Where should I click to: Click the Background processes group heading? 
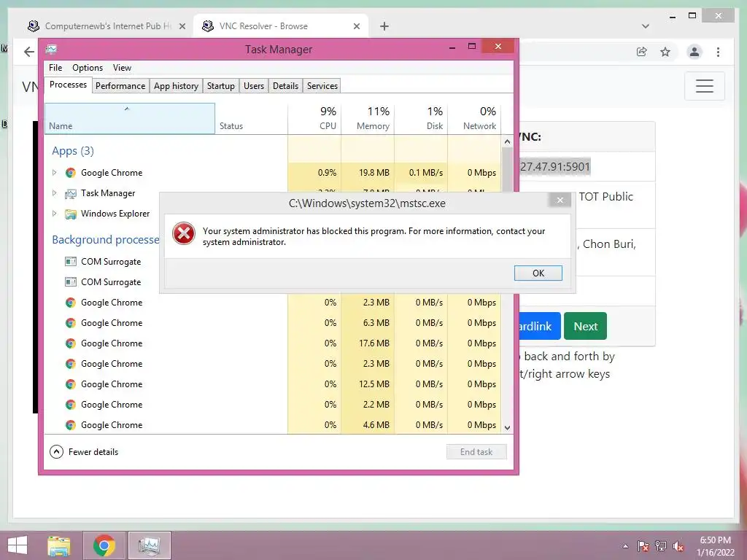[106, 239]
